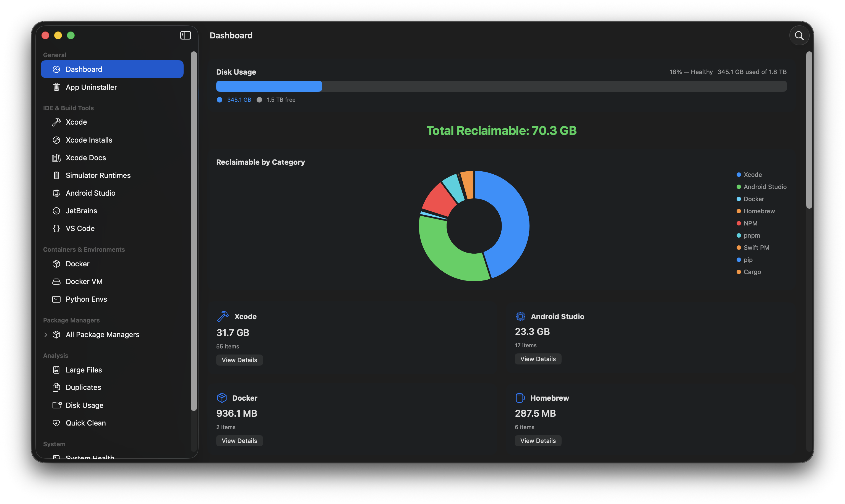Open the JetBrains section
The image size is (845, 504).
point(112,211)
